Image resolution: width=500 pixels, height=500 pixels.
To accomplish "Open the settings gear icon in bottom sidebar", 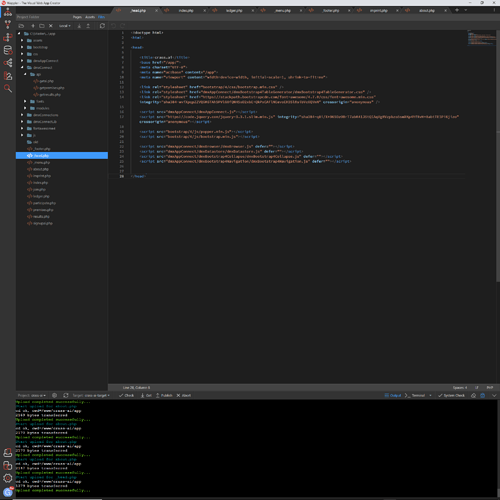I will pos(8,478).
